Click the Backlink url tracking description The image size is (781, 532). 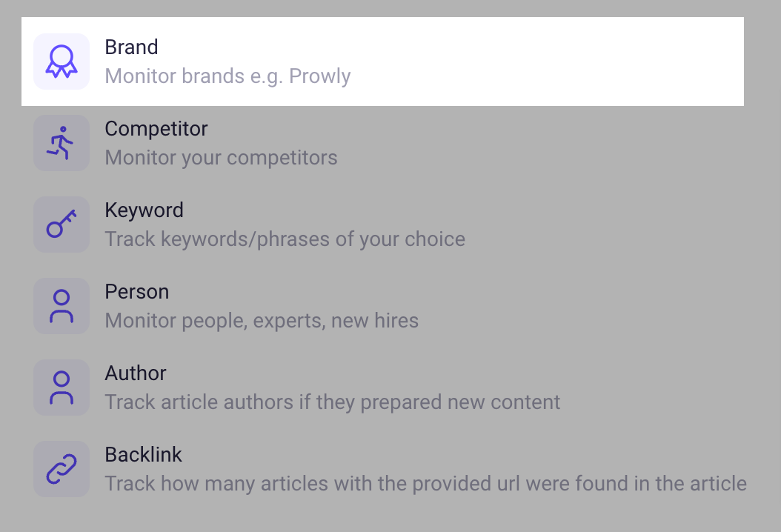coord(426,484)
